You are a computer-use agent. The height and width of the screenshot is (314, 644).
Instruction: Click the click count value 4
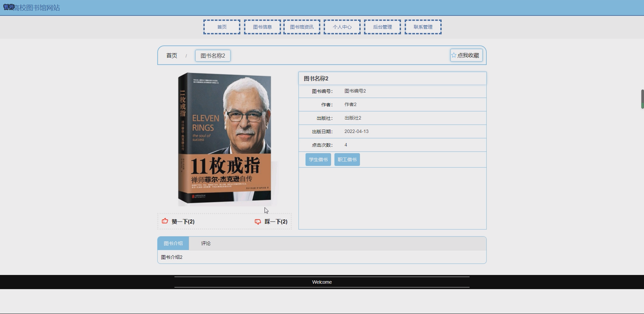coord(346,145)
